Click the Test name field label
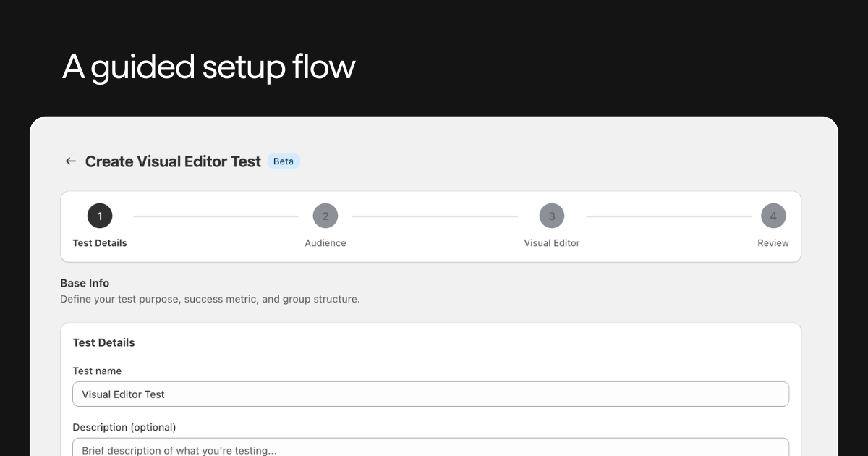 (97, 371)
